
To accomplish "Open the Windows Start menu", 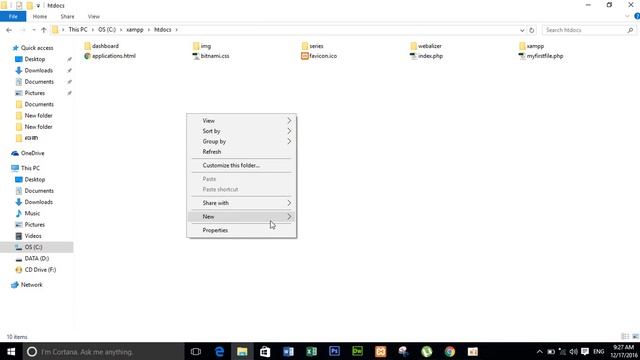I will point(11,351).
